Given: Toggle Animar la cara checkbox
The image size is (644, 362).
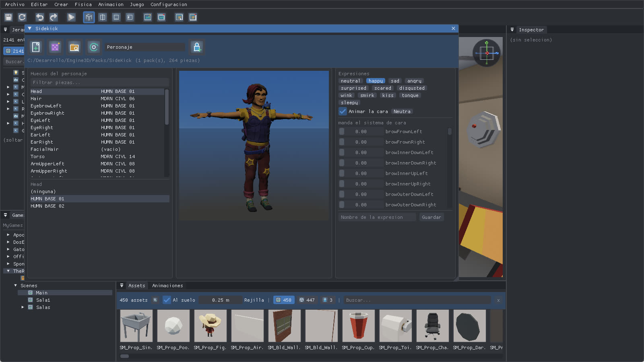Looking at the screenshot, I should 343,111.
